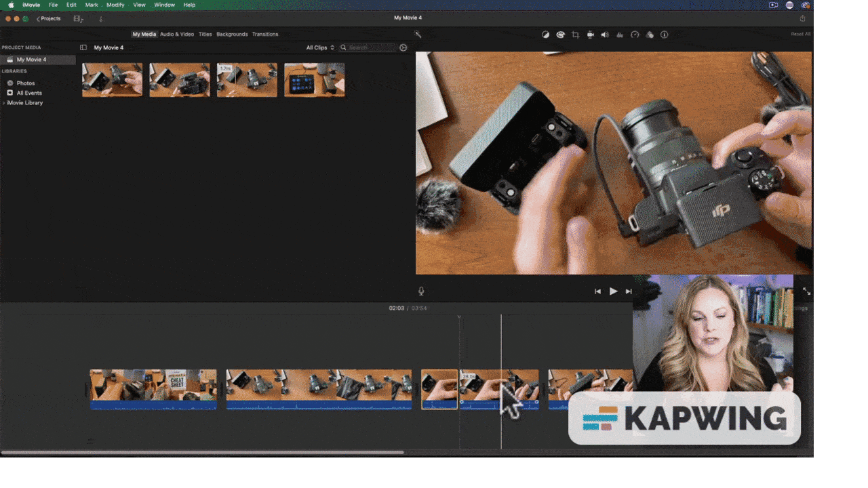868x488 pixels.
Task: Open the color correction palette tool
Action: click(560, 35)
